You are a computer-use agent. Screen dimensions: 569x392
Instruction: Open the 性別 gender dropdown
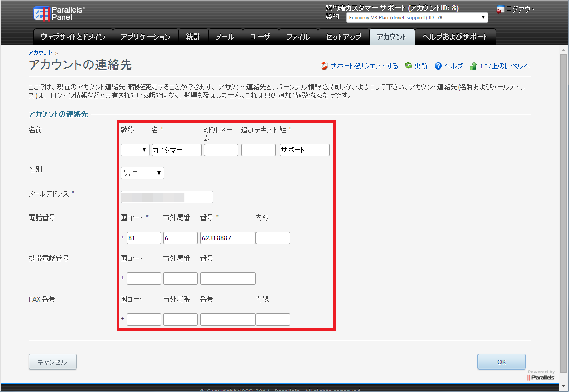[x=142, y=173]
